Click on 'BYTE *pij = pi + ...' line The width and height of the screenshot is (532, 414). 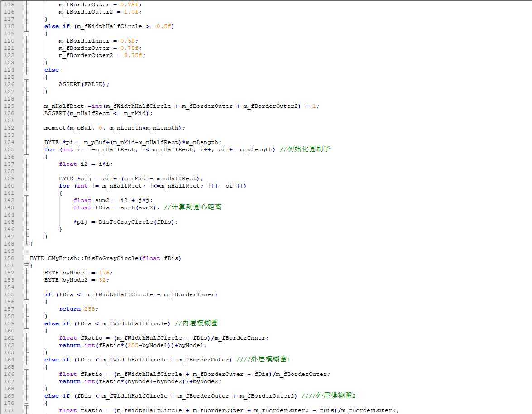[131, 178]
